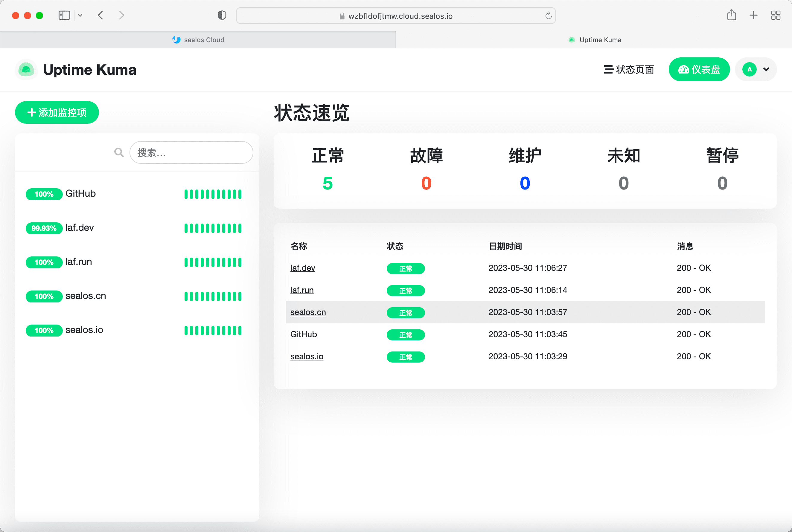Viewport: 792px width, 532px height.
Task: Click the GitHub heartbeat bar
Action: click(x=213, y=194)
